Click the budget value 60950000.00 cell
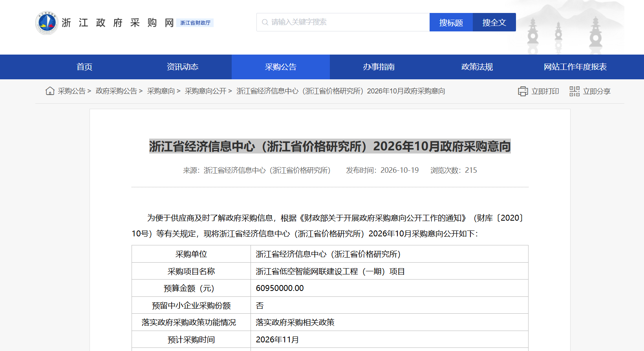Image resolution: width=644 pixels, height=351 pixels. [x=390, y=288]
